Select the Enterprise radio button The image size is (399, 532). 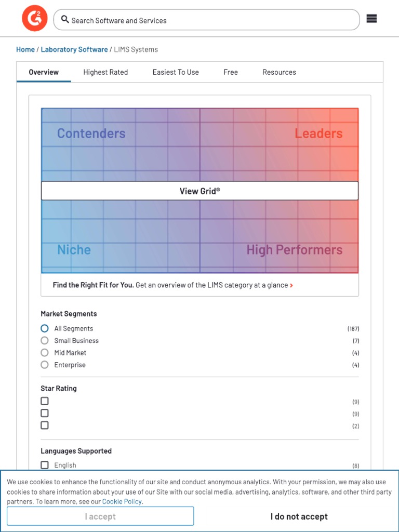tap(45, 365)
